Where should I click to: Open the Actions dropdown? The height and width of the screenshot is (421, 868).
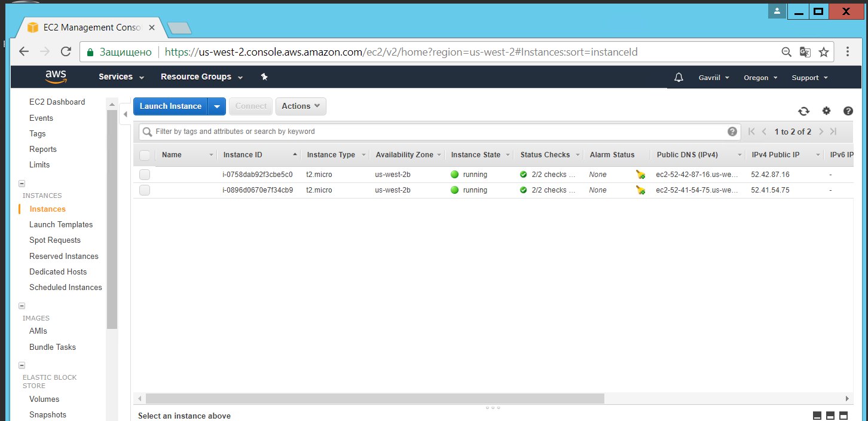tap(300, 106)
